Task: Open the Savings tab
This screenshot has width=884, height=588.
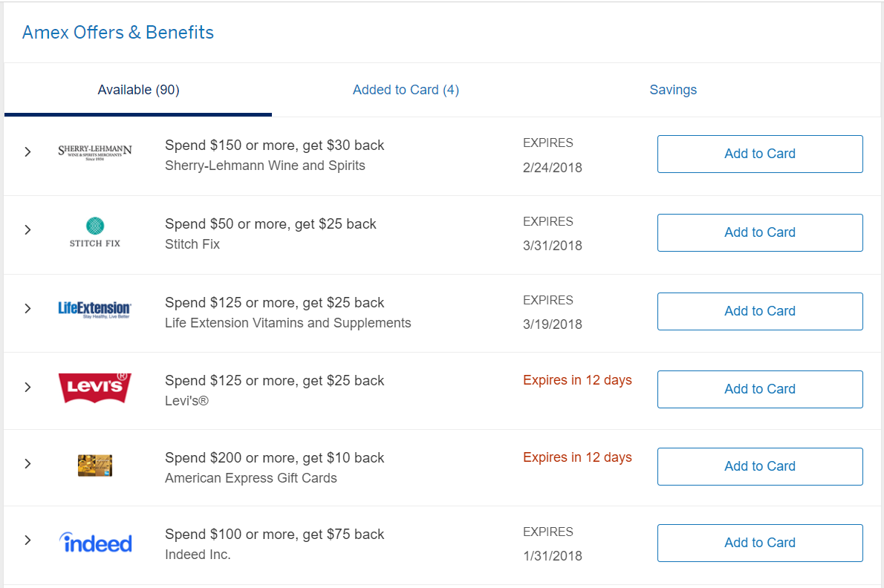Action: tap(673, 89)
